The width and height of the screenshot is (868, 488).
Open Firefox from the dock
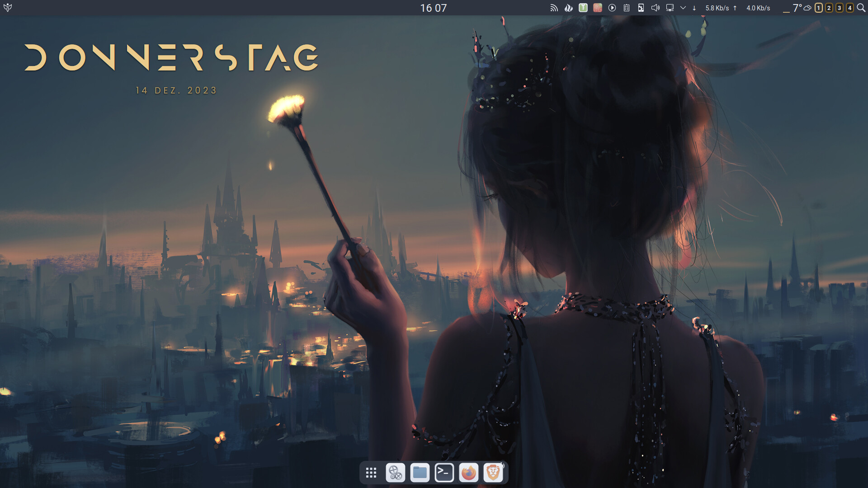tap(469, 473)
